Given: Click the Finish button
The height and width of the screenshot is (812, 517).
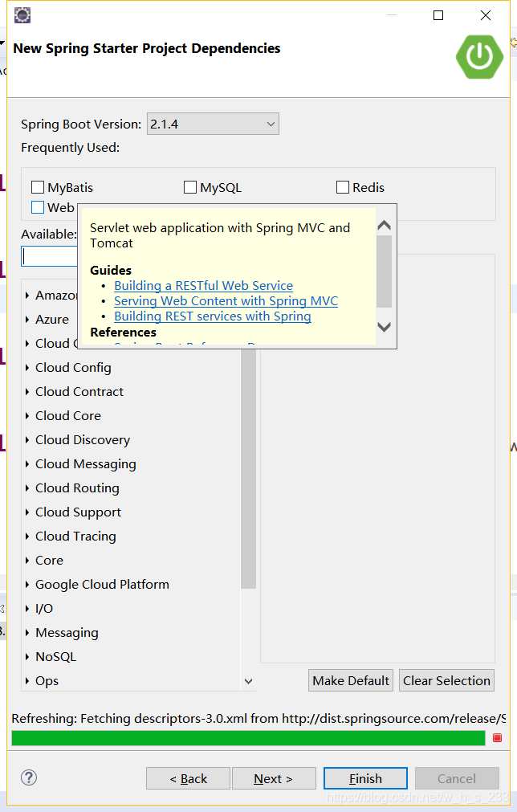Looking at the screenshot, I should coord(365,778).
